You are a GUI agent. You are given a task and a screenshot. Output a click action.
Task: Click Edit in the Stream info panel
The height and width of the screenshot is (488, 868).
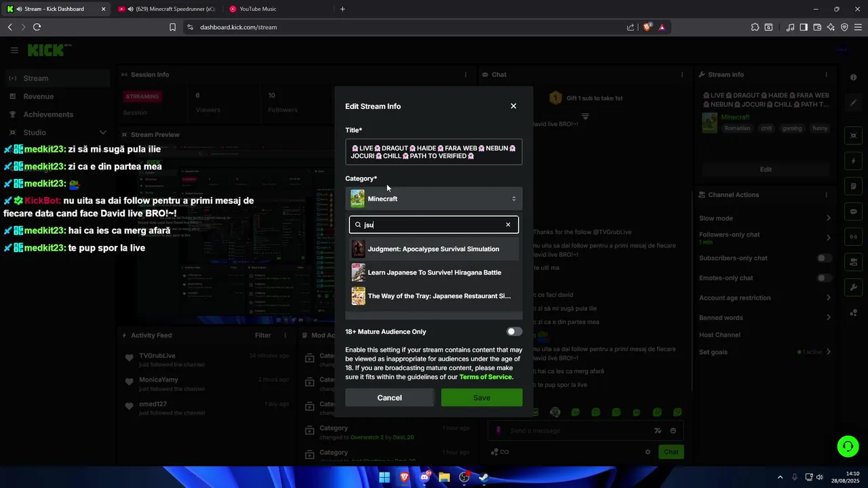pyautogui.click(x=765, y=169)
